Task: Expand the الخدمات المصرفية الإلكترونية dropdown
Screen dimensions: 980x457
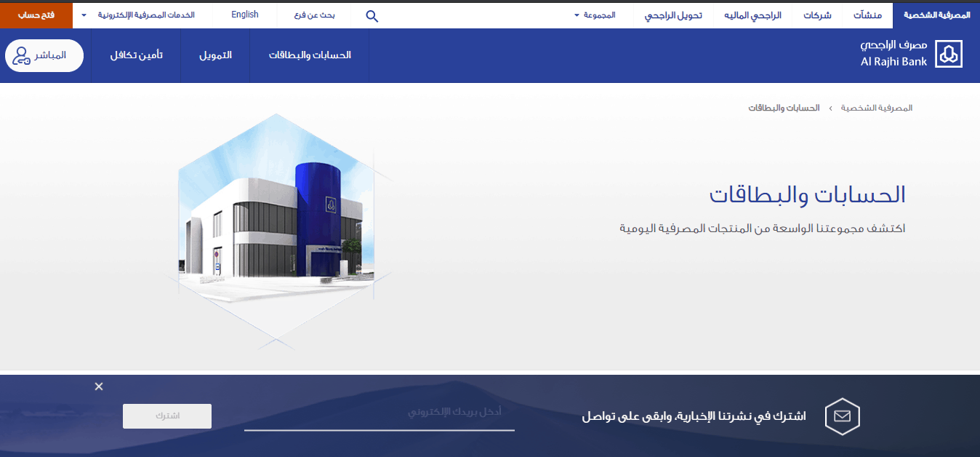Action: point(139,15)
